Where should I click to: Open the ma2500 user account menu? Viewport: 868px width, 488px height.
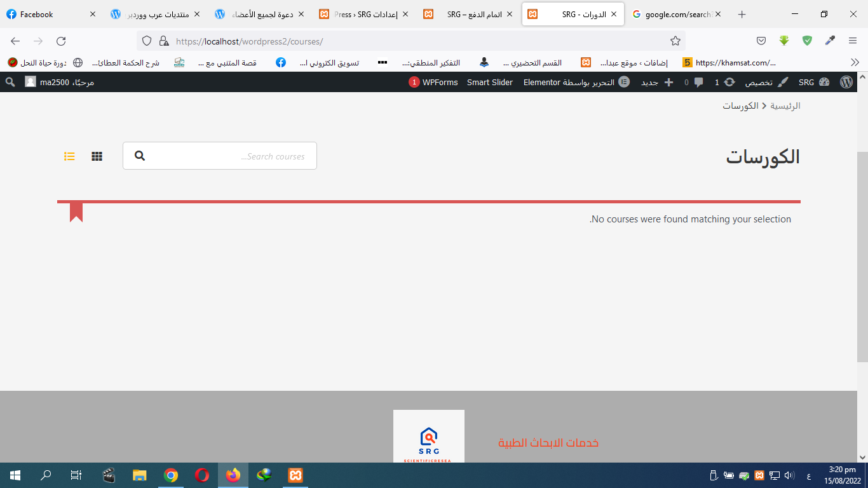(60, 82)
